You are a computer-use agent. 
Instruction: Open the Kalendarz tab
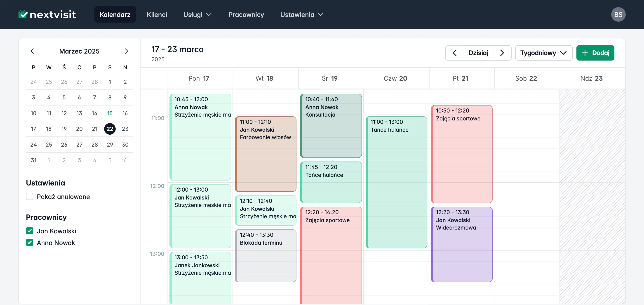[x=115, y=14]
